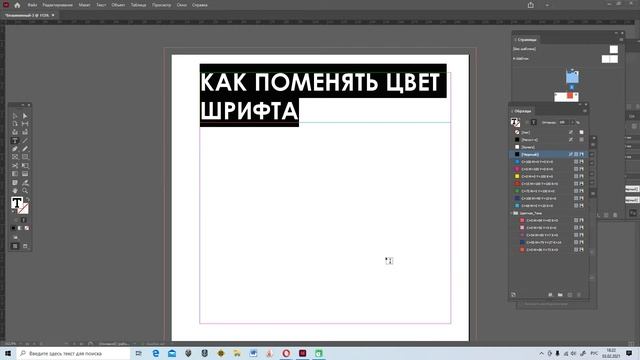Select the Gradient Swatch tool
Screen dimensions: 640x360
click(x=15, y=174)
